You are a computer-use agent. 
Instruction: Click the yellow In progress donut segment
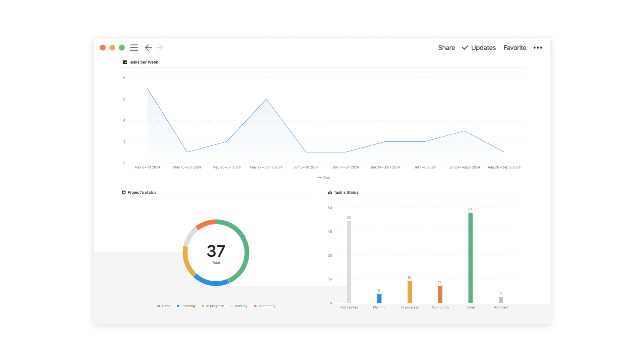coord(186,261)
